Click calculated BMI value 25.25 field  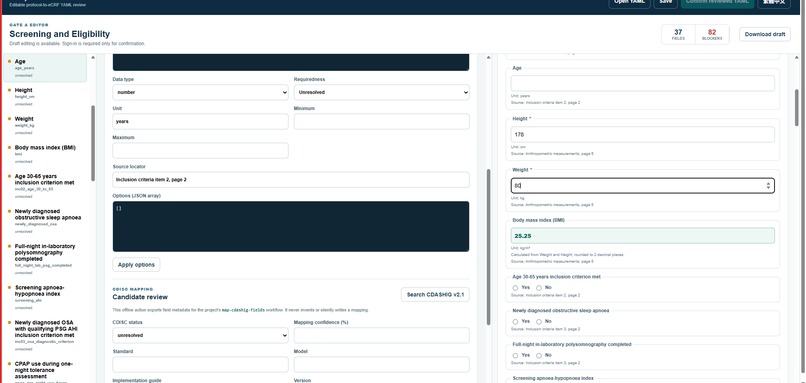643,236
